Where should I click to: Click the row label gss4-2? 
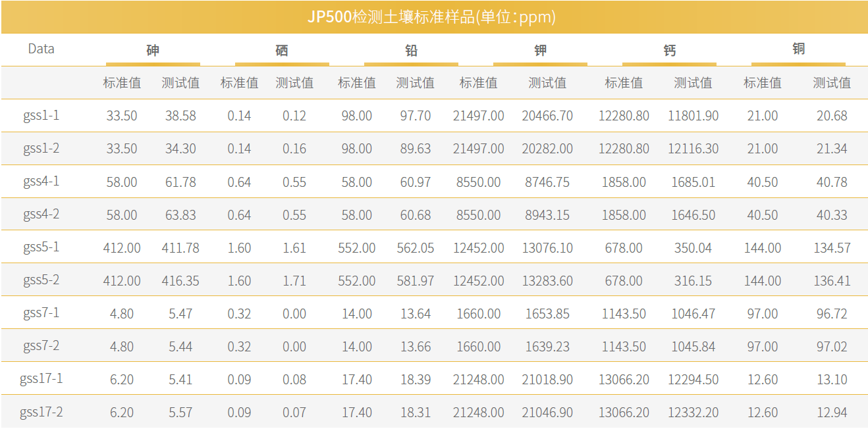click(41, 214)
